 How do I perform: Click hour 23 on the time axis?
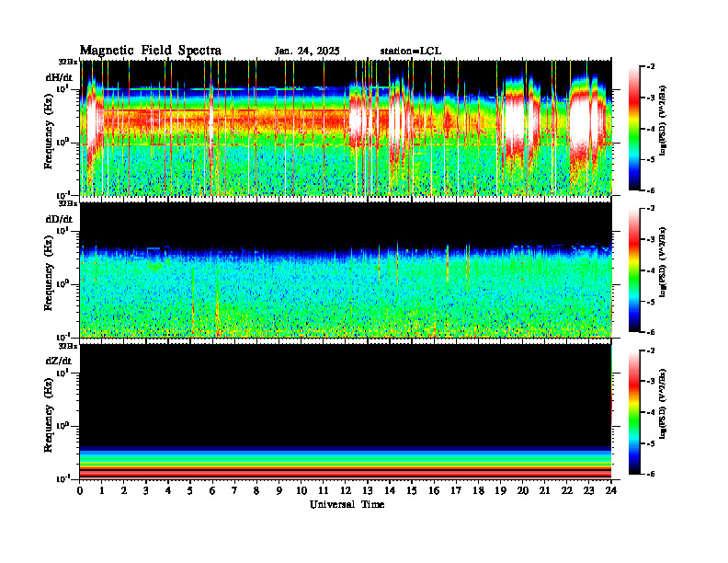point(589,490)
